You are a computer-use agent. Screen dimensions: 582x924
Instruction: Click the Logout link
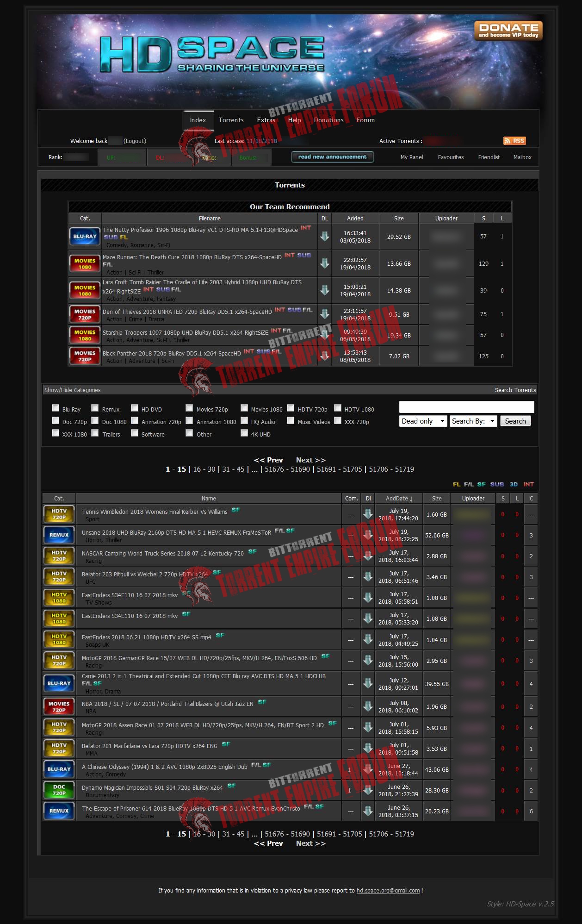click(x=135, y=141)
